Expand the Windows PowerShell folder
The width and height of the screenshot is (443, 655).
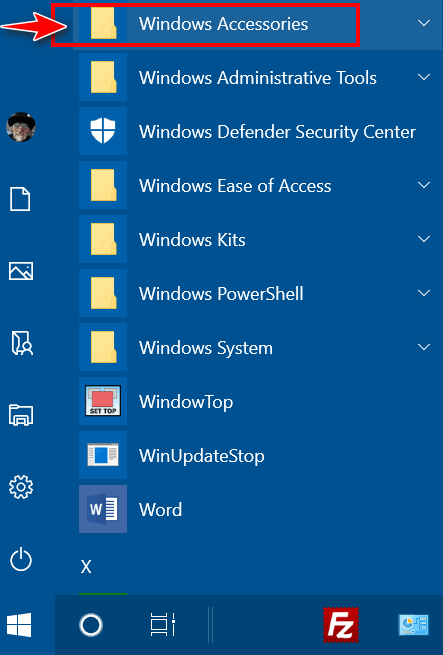pos(255,293)
